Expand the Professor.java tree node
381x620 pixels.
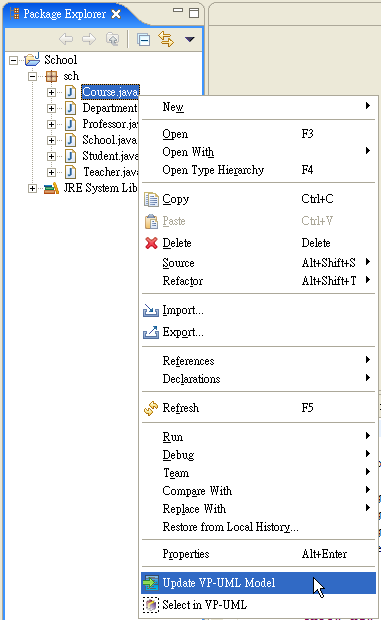[51, 124]
